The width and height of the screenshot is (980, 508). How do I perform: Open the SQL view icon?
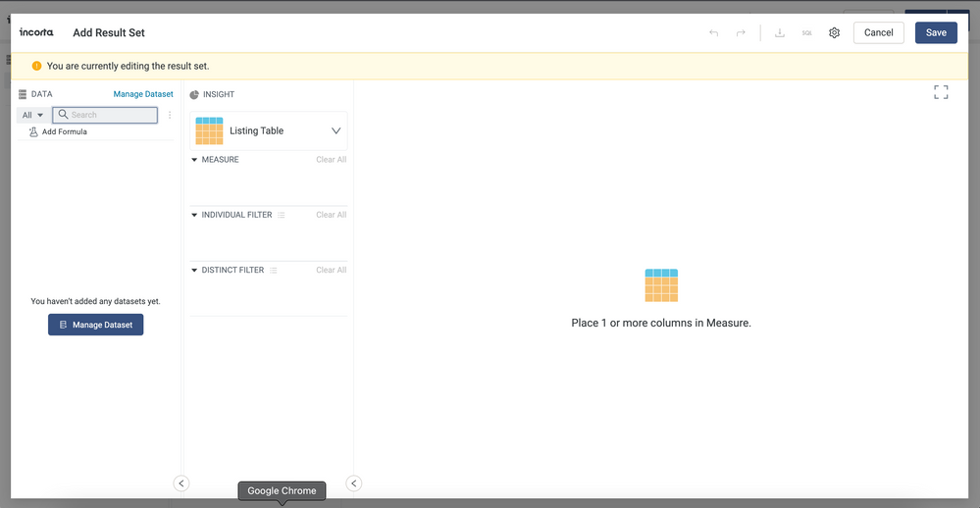pyautogui.click(x=806, y=33)
